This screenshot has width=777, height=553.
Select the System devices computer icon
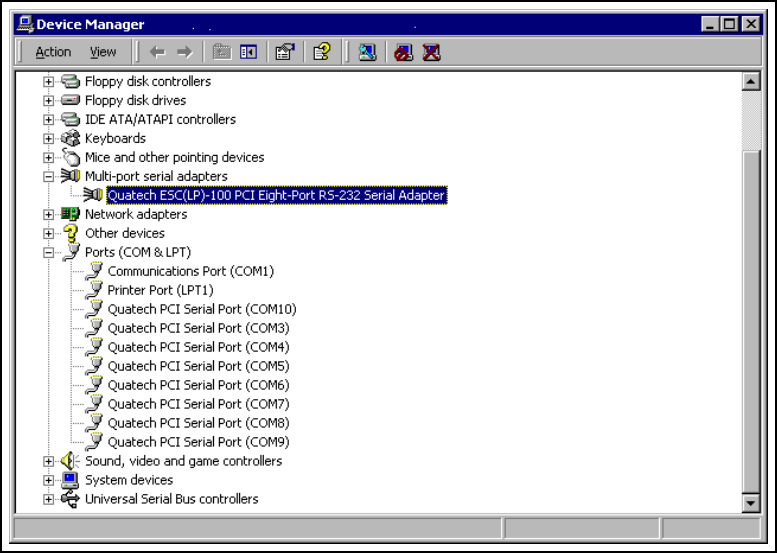tap(70, 480)
